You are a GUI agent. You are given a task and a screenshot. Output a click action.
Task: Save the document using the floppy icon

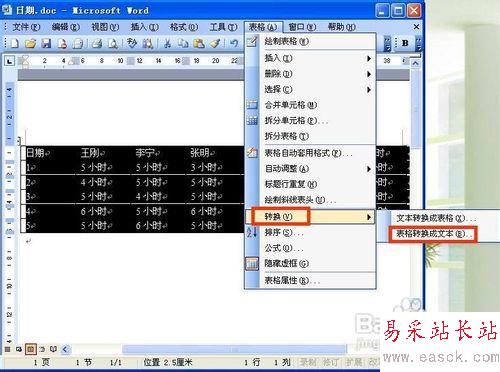(x=46, y=43)
